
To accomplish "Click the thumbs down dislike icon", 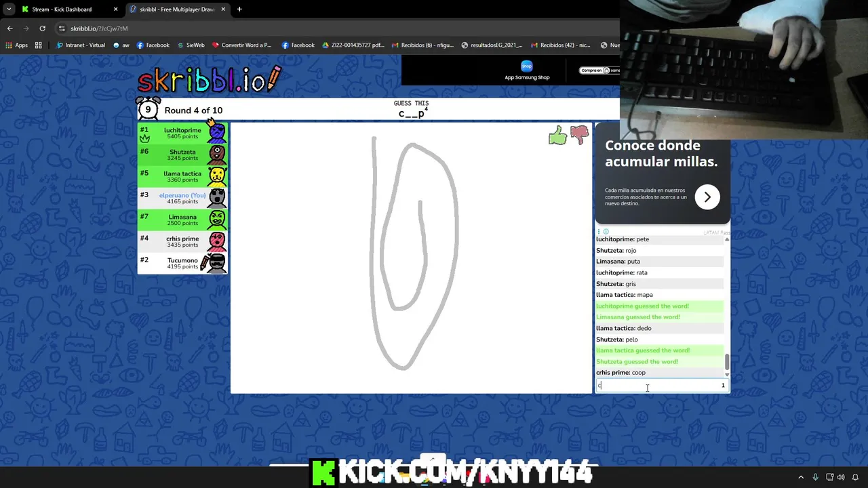I will click(579, 136).
